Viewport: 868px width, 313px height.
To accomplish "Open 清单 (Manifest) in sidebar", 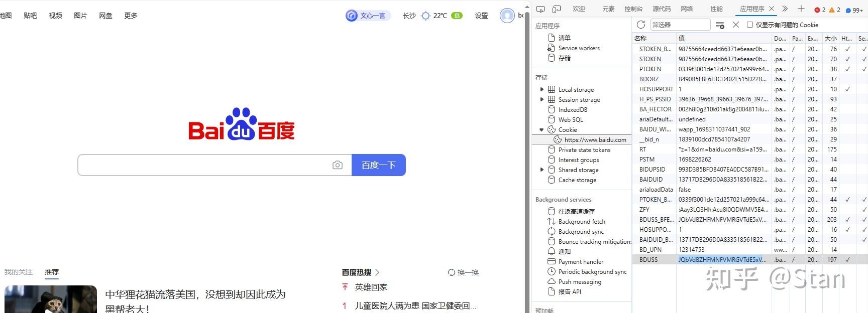I will pyautogui.click(x=564, y=38).
